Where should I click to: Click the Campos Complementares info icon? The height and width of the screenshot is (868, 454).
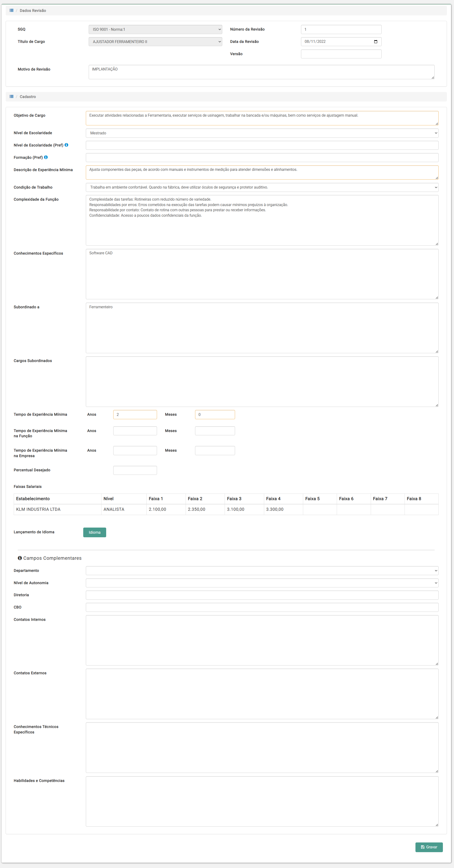tap(20, 558)
